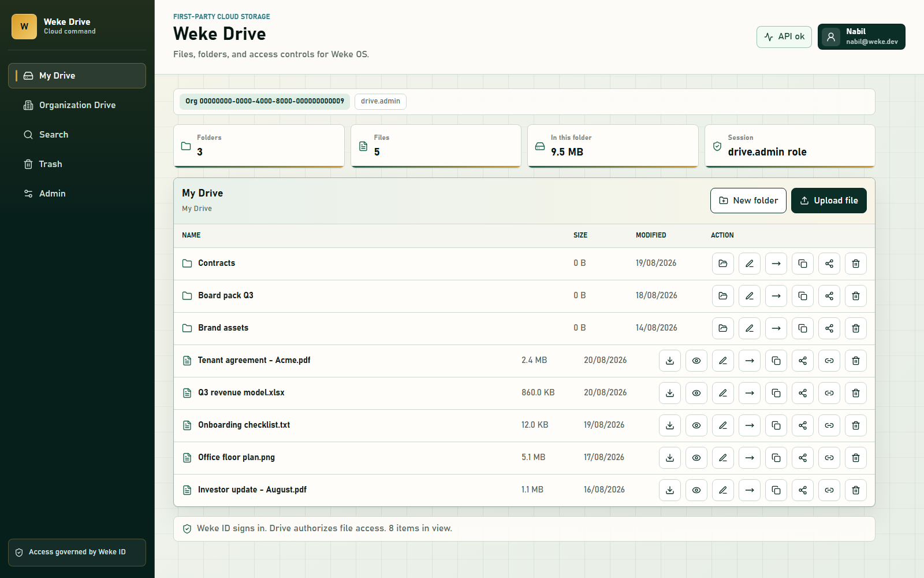Download Q3 revenue model.xlsx

[x=670, y=393]
